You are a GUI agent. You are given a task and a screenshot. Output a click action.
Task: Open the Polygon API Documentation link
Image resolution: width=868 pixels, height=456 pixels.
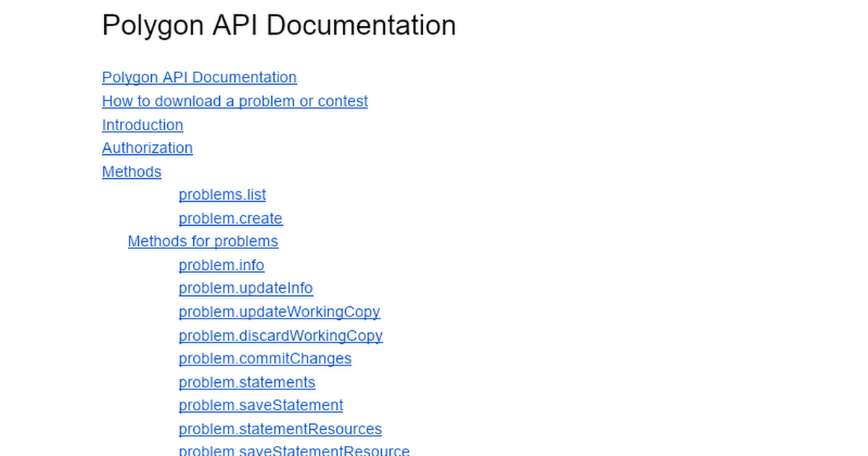(x=199, y=77)
